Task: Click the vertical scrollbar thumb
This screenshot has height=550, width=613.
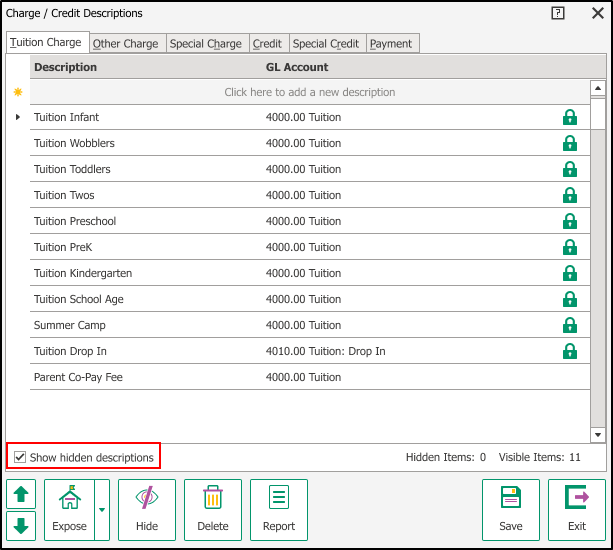Action: coord(598,113)
